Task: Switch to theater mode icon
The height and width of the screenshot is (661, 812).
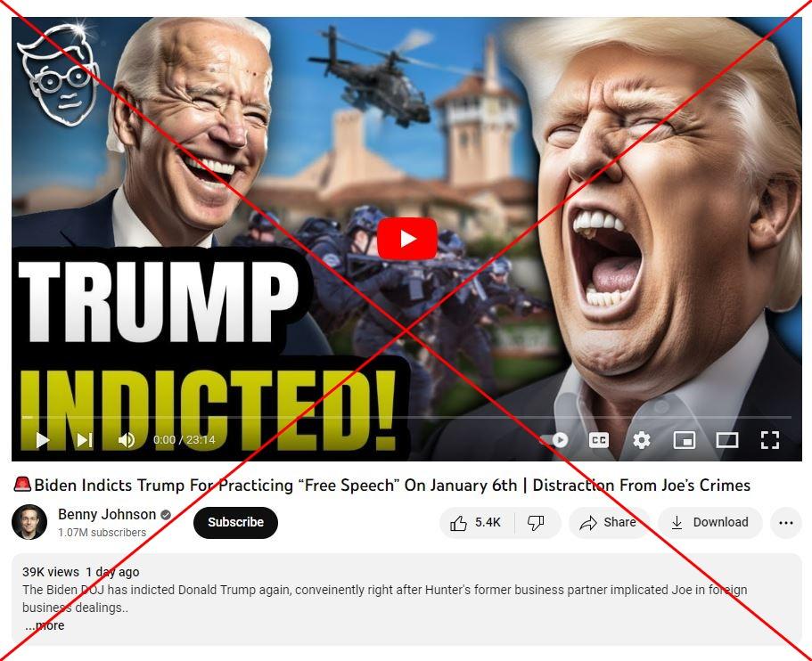Action: click(x=727, y=440)
